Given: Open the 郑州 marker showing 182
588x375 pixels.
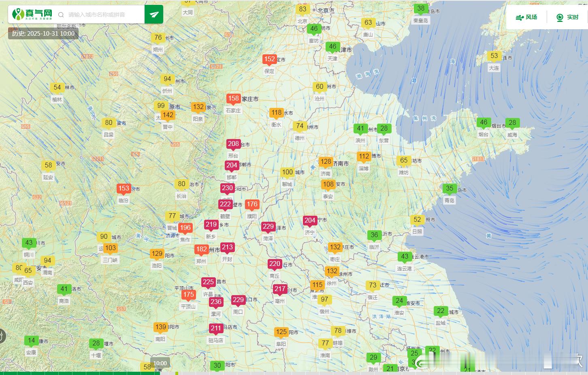Looking at the screenshot, I should [x=201, y=250].
